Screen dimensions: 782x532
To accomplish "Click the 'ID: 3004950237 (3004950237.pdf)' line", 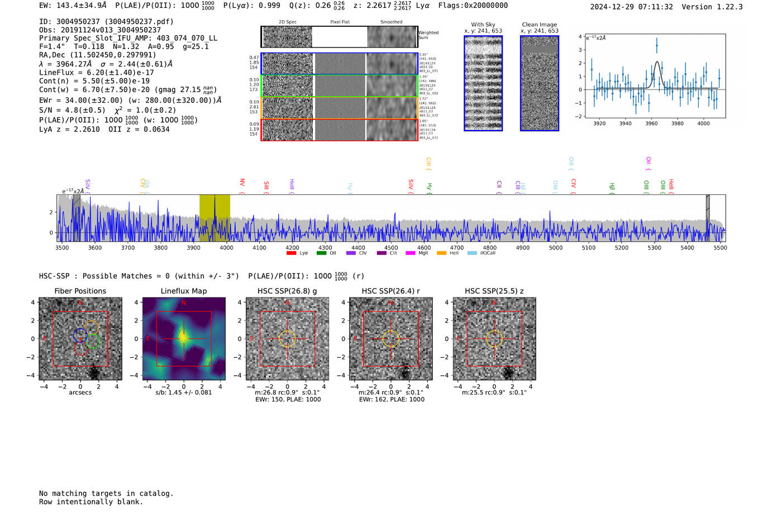I will (106, 22).
